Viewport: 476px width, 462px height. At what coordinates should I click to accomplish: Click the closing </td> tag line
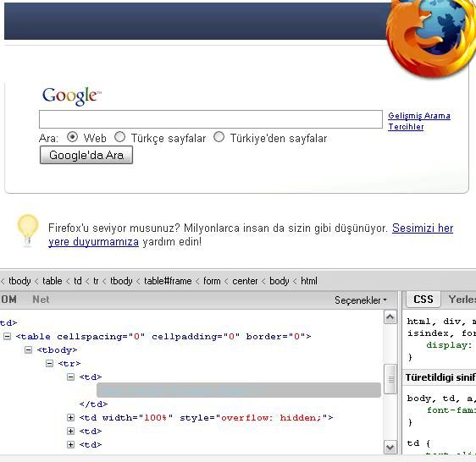[93, 404]
